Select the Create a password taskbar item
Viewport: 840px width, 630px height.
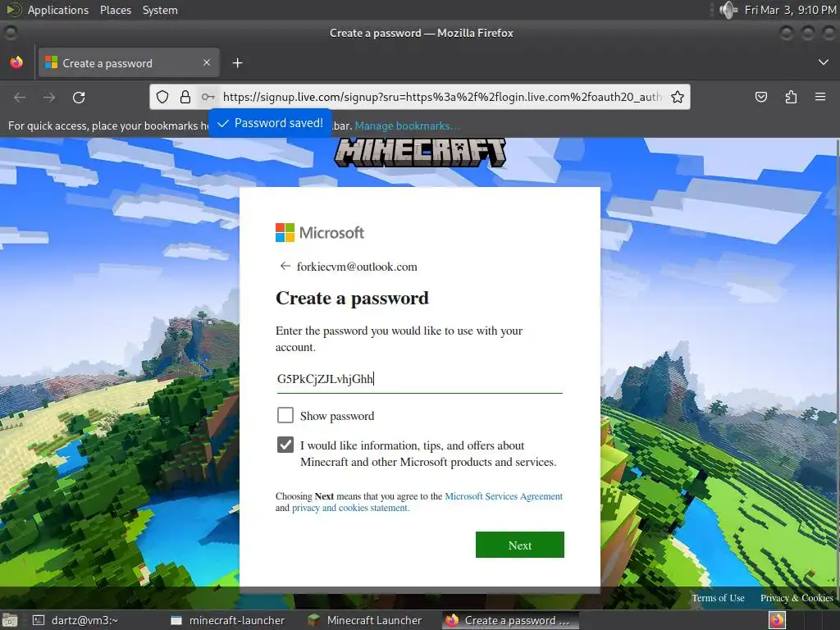[510, 620]
